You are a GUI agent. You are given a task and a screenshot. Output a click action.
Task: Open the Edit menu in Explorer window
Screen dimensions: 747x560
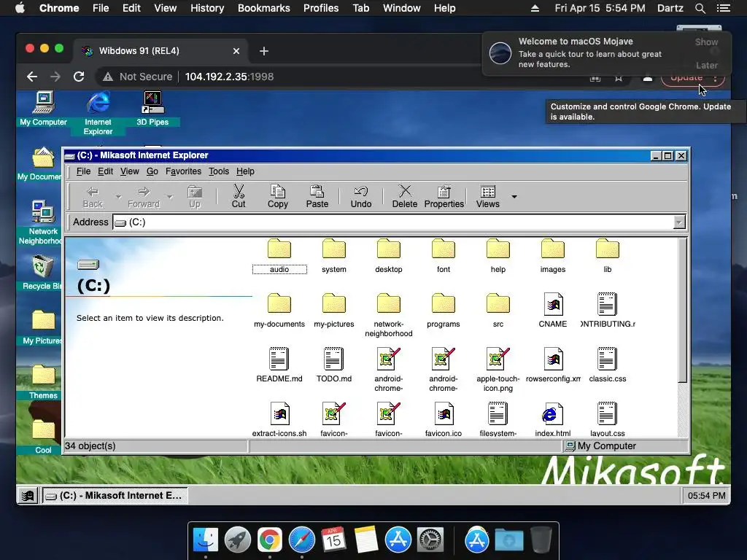[x=105, y=171]
